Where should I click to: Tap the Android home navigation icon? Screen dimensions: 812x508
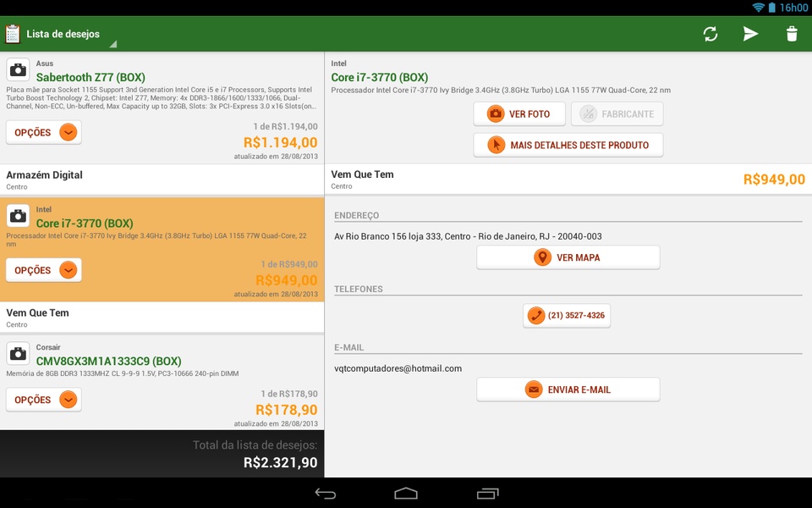(x=406, y=494)
